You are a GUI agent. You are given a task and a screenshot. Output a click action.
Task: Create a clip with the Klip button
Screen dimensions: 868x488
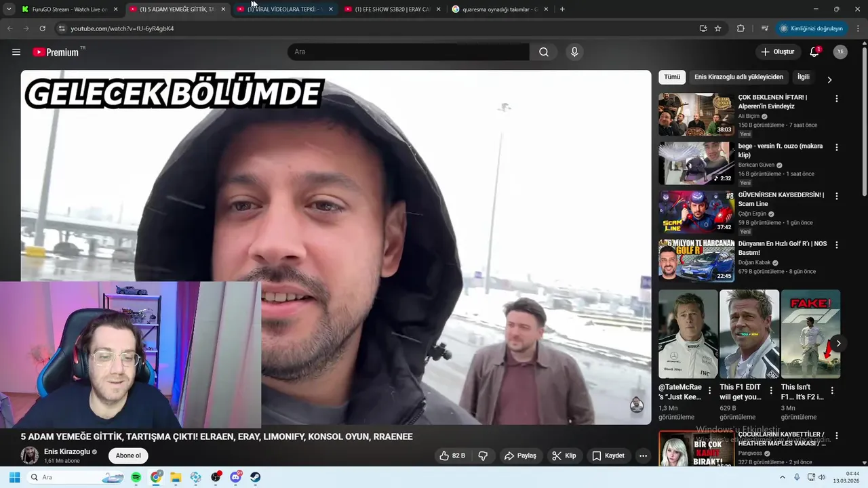pyautogui.click(x=564, y=455)
